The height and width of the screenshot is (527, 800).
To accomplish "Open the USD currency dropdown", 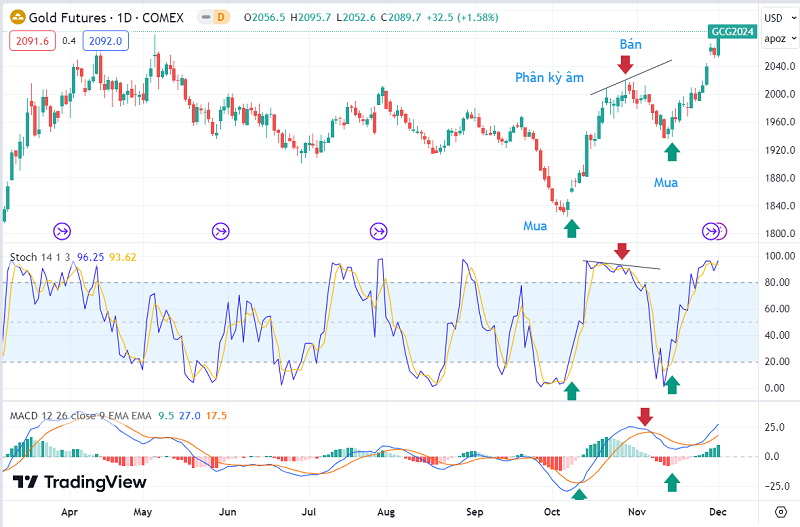I will point(774,18).
